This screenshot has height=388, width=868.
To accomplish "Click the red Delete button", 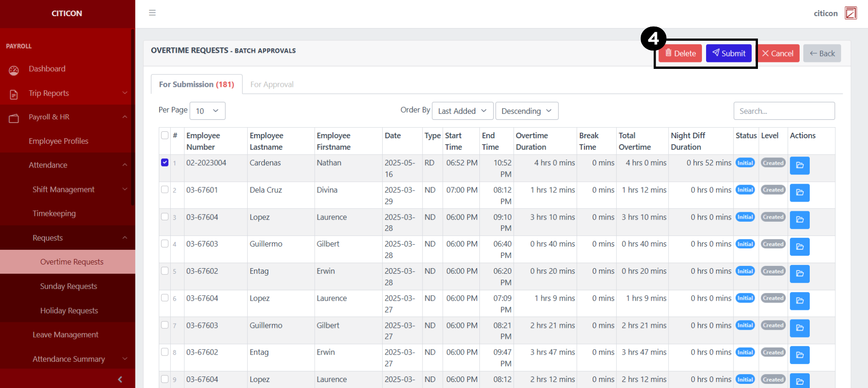I will click(x=680, y=53).
